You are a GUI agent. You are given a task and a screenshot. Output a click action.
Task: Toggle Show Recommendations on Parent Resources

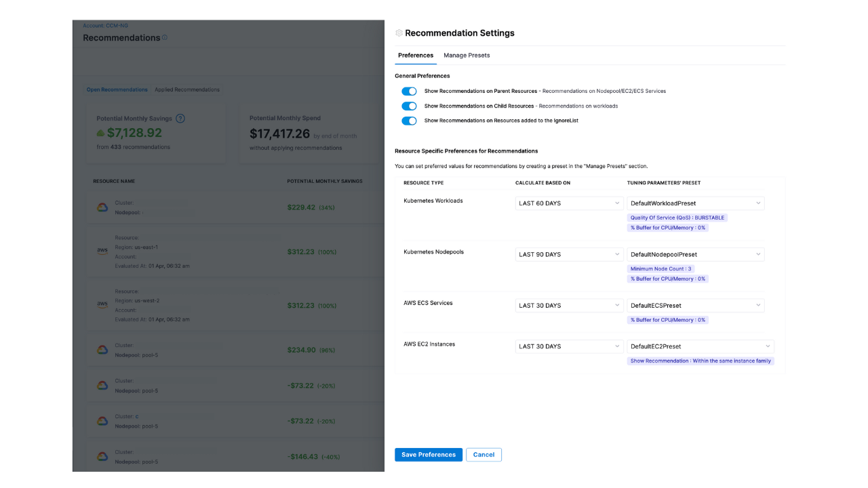409,91
